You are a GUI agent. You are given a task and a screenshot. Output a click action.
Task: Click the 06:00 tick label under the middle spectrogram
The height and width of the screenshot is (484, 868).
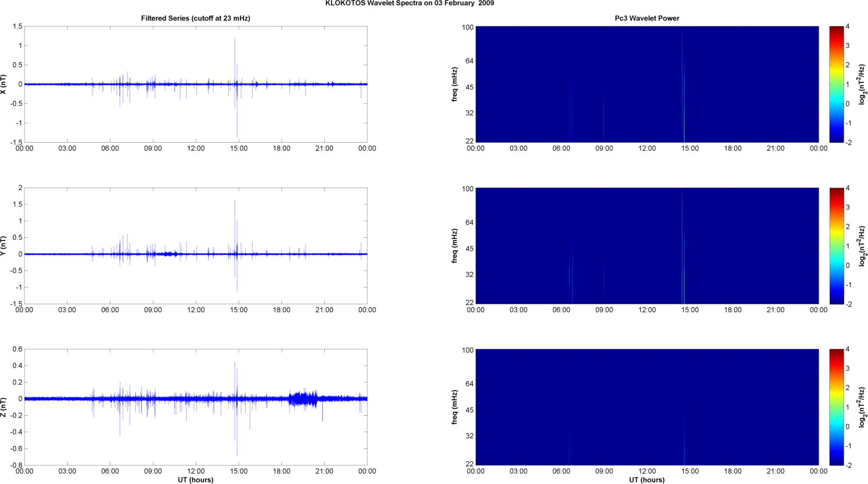561,310
